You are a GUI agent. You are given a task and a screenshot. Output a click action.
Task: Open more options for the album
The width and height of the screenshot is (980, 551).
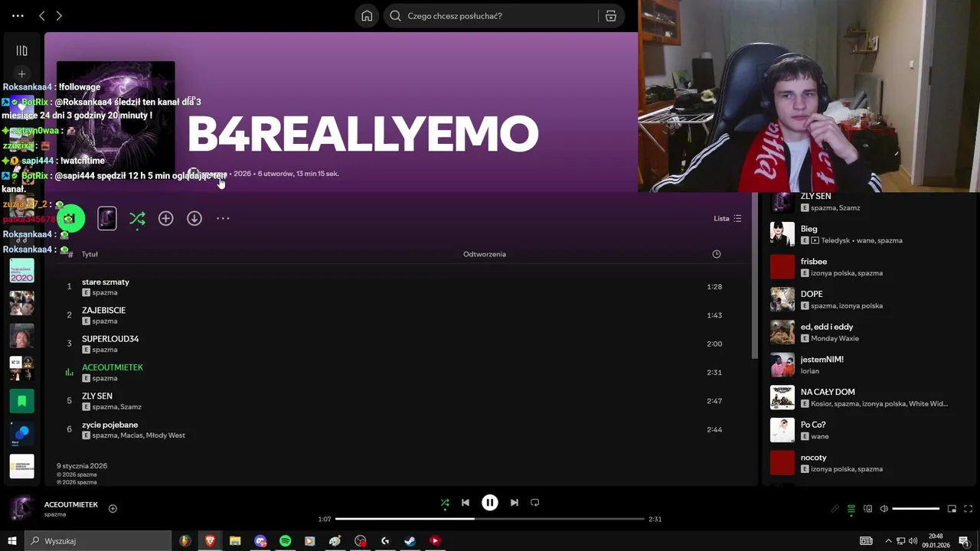coord(223,219)
